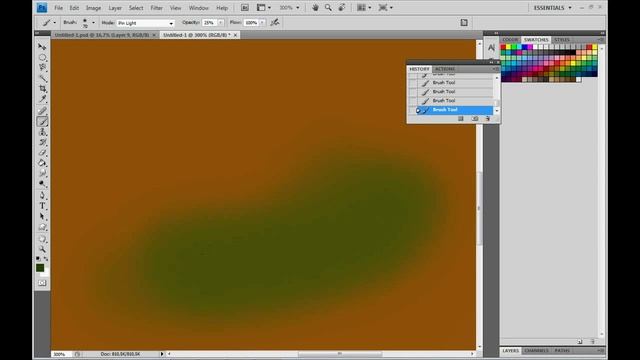Open the Flow slider arrow
This screenshot has height=360, width=640.
coord(262,23)
